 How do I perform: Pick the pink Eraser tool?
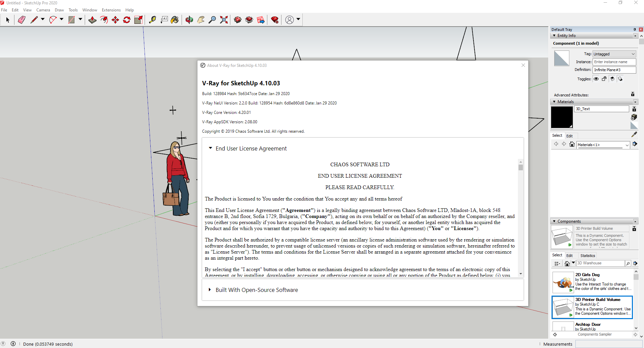click(22, 20)
